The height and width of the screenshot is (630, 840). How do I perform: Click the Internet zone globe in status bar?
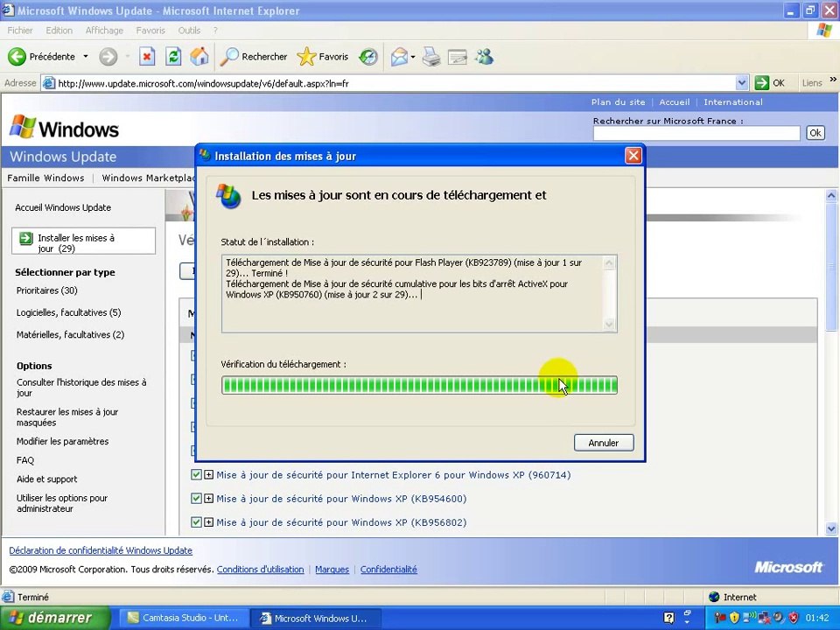pos(714,597)
